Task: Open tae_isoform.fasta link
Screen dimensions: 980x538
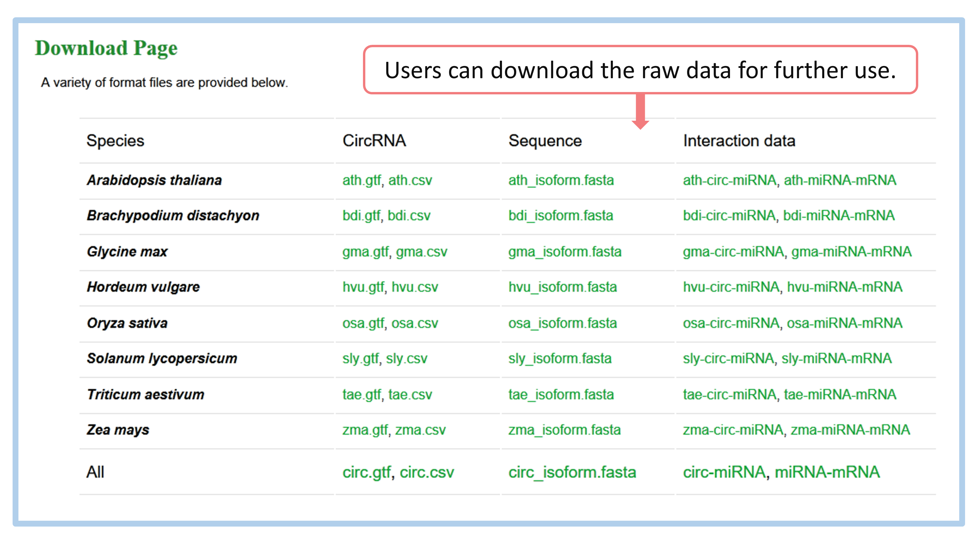Action: [x=561, y=394]
